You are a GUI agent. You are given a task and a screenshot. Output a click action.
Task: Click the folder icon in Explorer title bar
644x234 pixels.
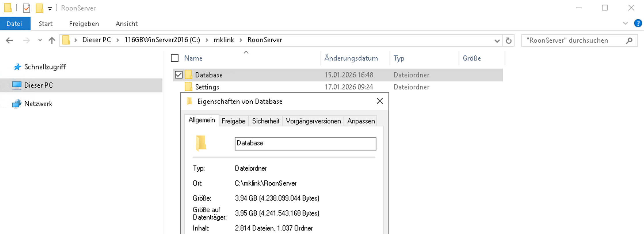(x=8, y=8)
